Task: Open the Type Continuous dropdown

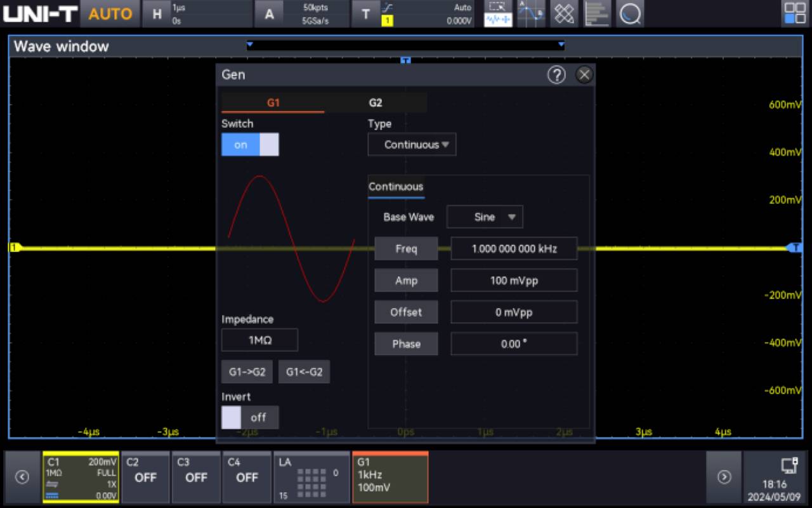Action: [x=412, y=144]
